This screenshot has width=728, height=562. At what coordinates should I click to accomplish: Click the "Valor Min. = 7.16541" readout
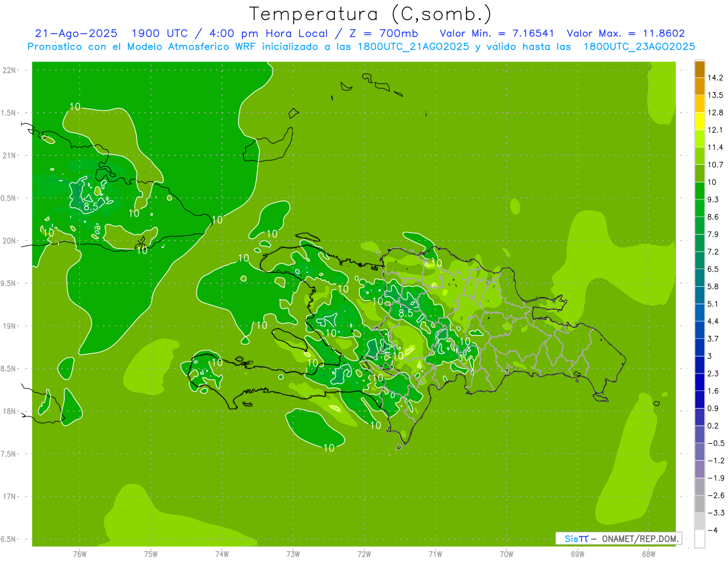[x=497, y=34]
